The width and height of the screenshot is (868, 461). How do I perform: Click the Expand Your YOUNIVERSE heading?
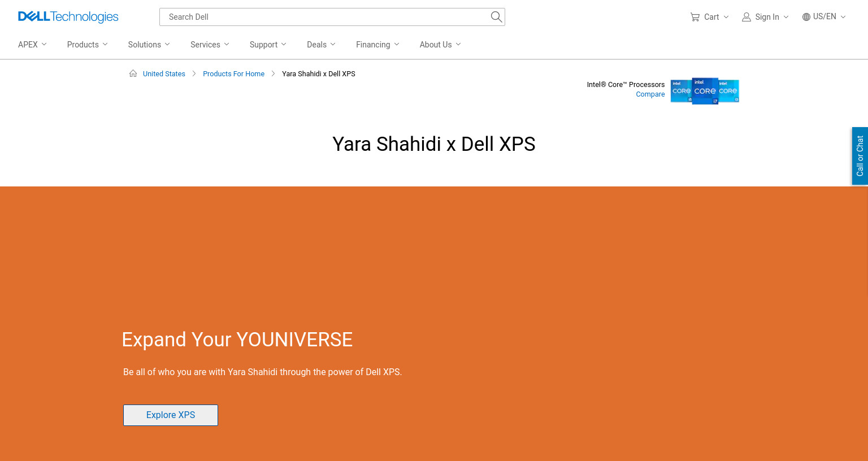pos(237,340)
